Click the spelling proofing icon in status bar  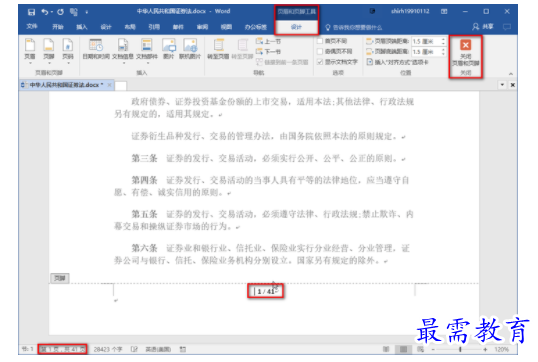point(134,349)
